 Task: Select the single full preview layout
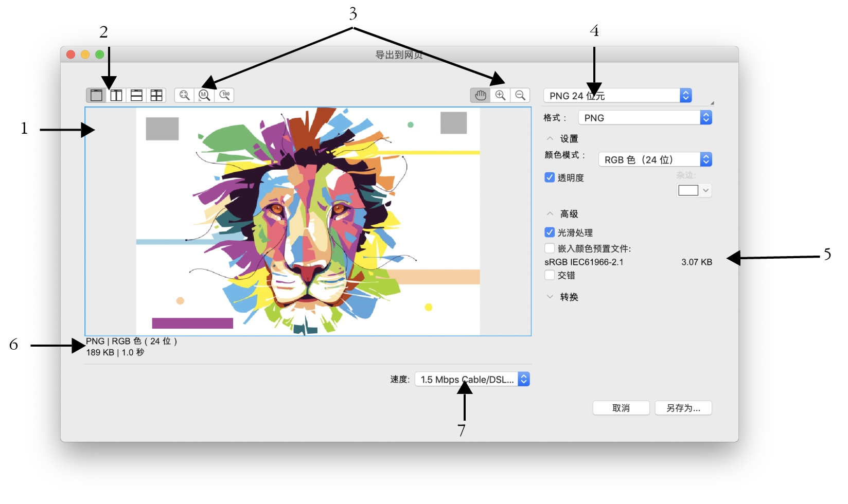point(96,95)
